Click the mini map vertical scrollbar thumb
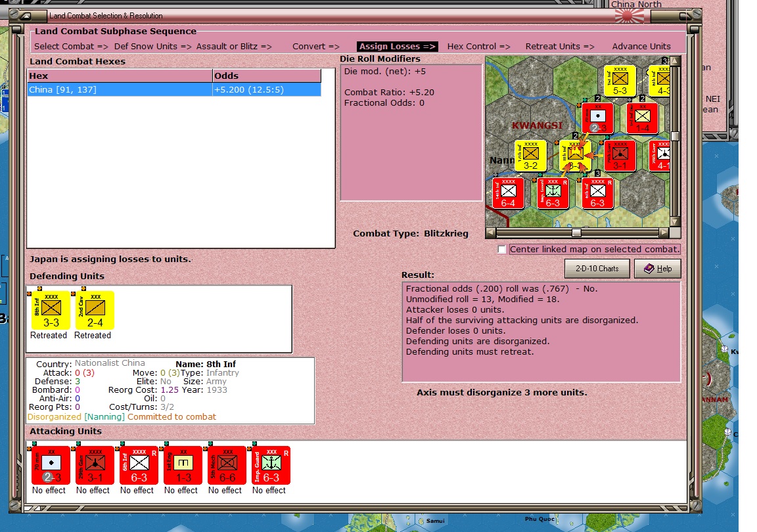 [676, 136]
